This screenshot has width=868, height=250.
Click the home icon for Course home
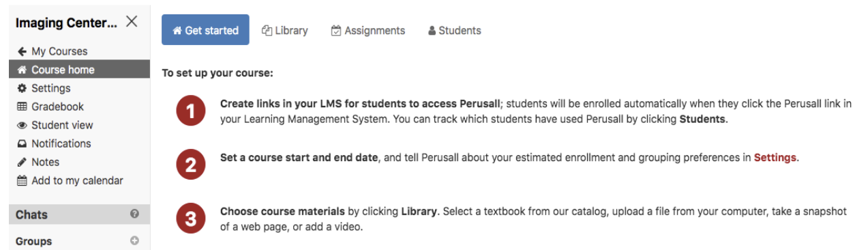pyautogui.click(x=22, y=70)
